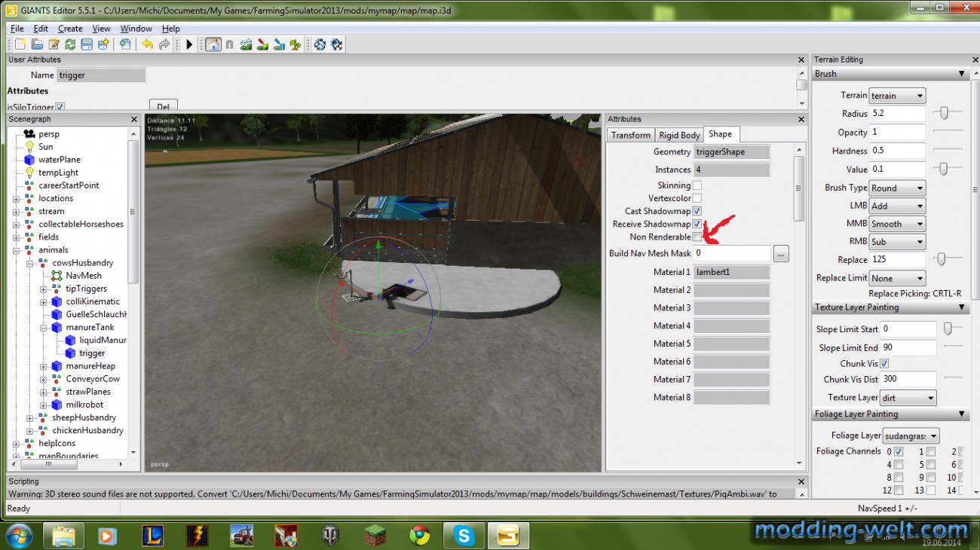Select the manureHeap node in Scenegraph
Viewport: 980px width, 550px height.
pyautogui.click(x=90, y=366)
